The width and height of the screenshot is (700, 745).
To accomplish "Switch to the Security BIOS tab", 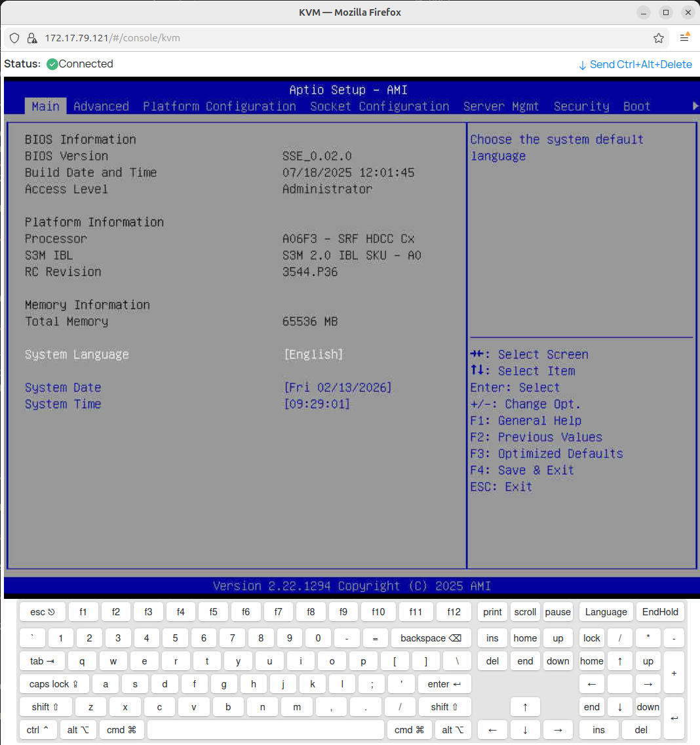I will [x=581, y=106].
